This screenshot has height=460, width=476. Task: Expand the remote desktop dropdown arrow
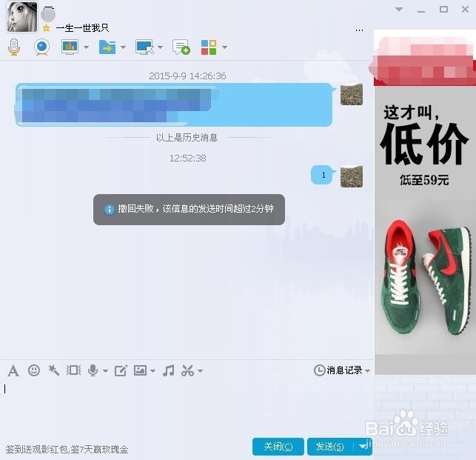(x=160, y=47)
